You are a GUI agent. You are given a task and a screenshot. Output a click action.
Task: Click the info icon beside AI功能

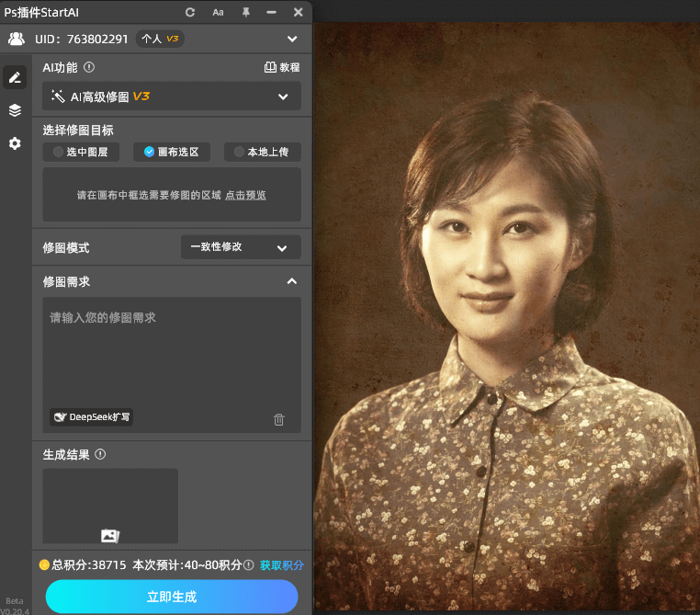[x=89, y=67]
